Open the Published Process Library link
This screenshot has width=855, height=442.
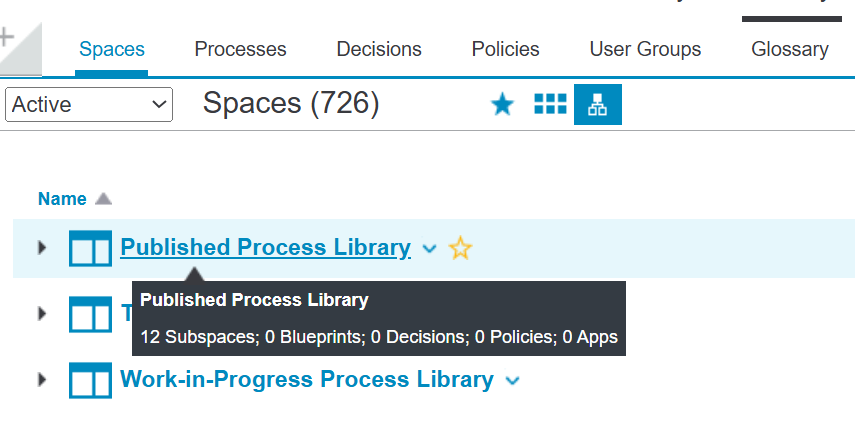[x=265, y=247]
